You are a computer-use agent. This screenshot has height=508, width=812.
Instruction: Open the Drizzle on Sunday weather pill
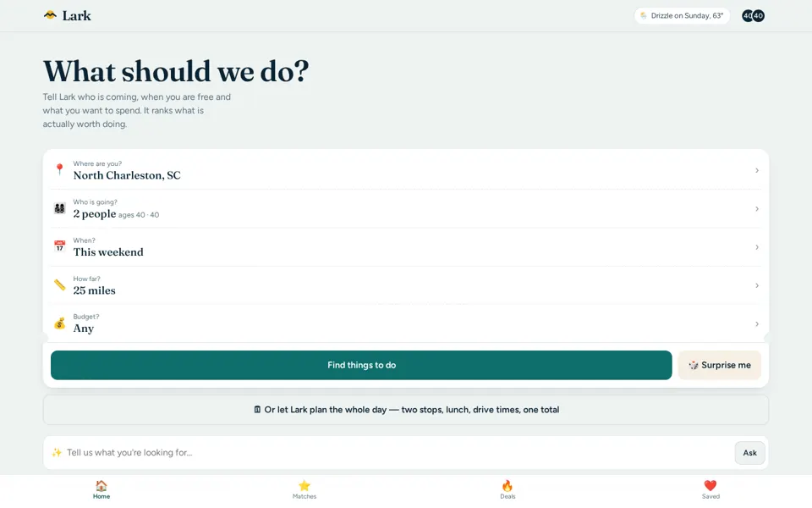682,15
